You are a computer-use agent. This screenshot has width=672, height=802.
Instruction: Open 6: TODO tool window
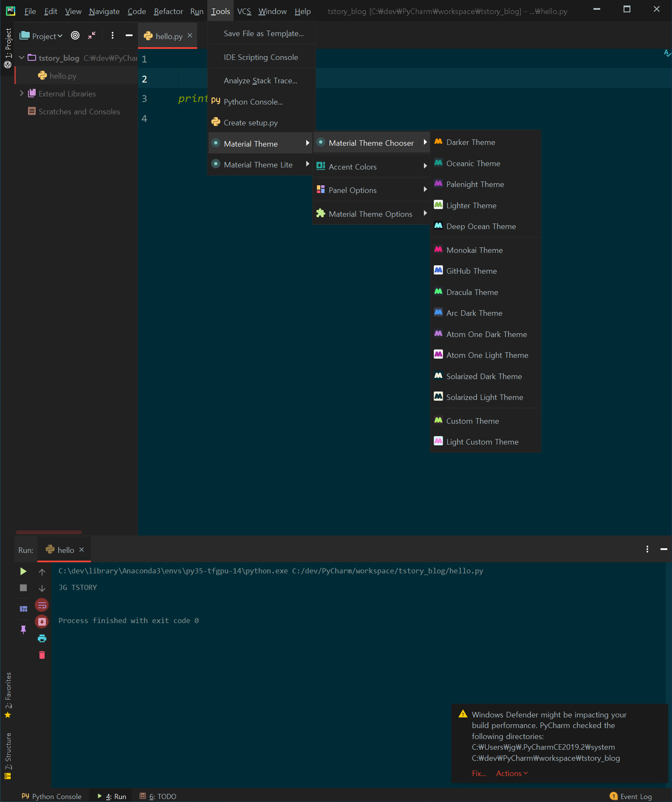[158, 796]
